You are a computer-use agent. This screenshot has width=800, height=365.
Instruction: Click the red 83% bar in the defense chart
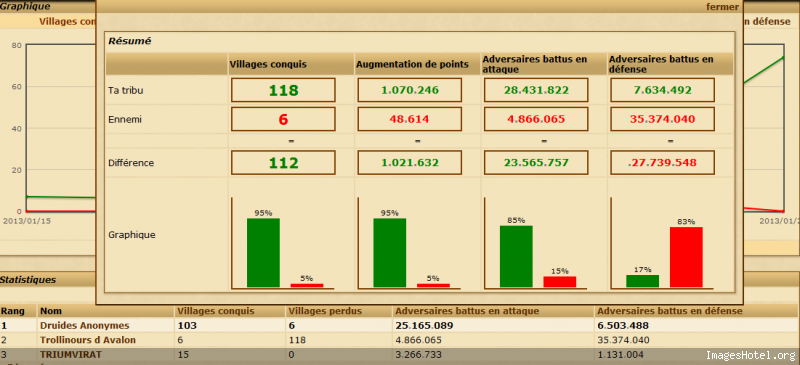coord(686,257)
